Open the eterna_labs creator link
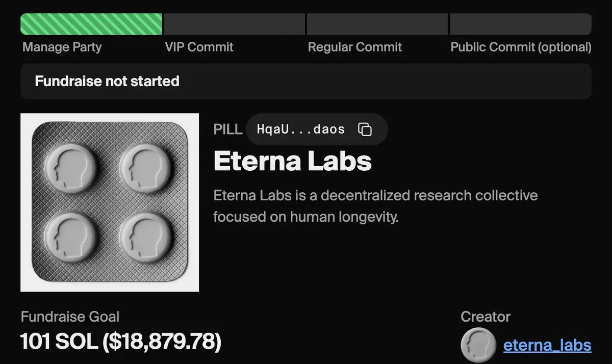This screenshot has height=364, width=612. pyautogui.click(x=547, y=345)
